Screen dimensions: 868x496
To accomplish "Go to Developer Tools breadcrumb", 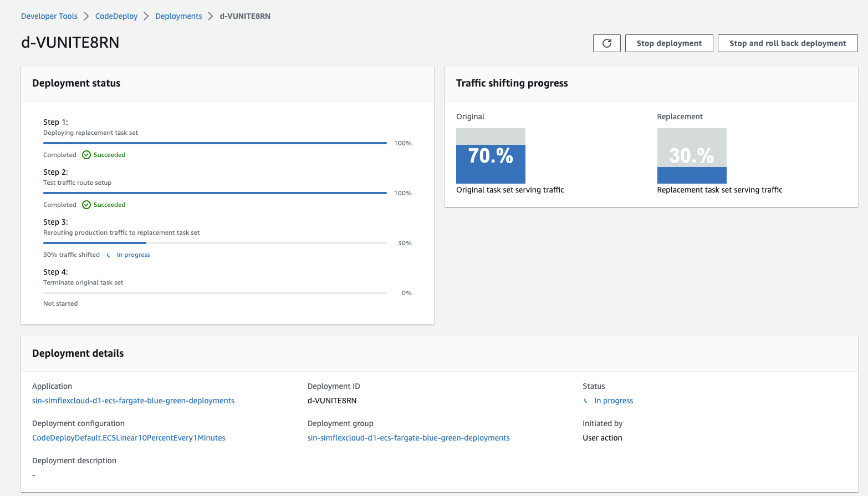I will click(x=49, y=16).
